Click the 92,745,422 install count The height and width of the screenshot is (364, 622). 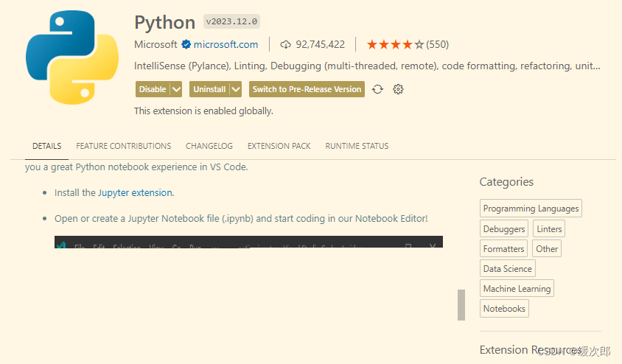pyautogui.click(x=320, y=44)
